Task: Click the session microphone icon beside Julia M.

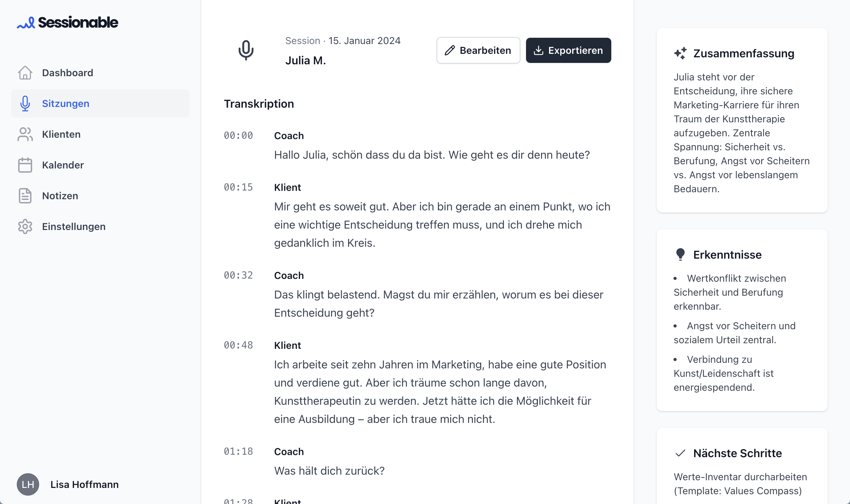Action: coord(246,50)
